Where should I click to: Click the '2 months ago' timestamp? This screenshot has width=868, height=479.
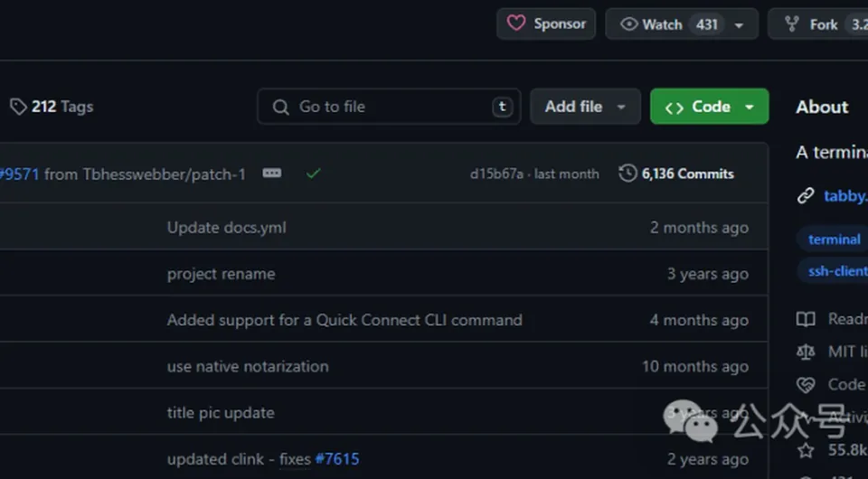[x=699, y=228]
